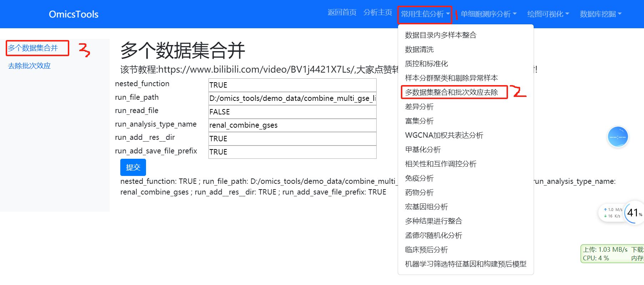Click the run_add__res__dir input field
Image resolution: width=644 pixels, height=285 pixels.
[292, 139]
